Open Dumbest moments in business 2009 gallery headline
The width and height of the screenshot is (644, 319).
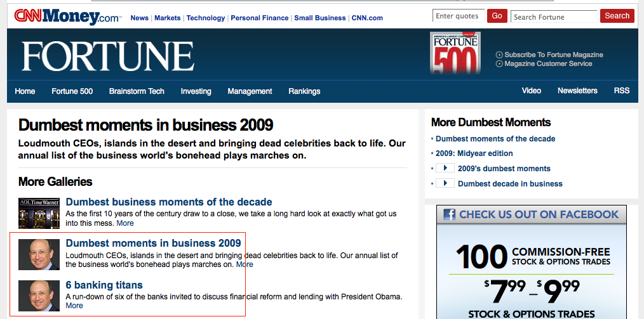[153, 243]
